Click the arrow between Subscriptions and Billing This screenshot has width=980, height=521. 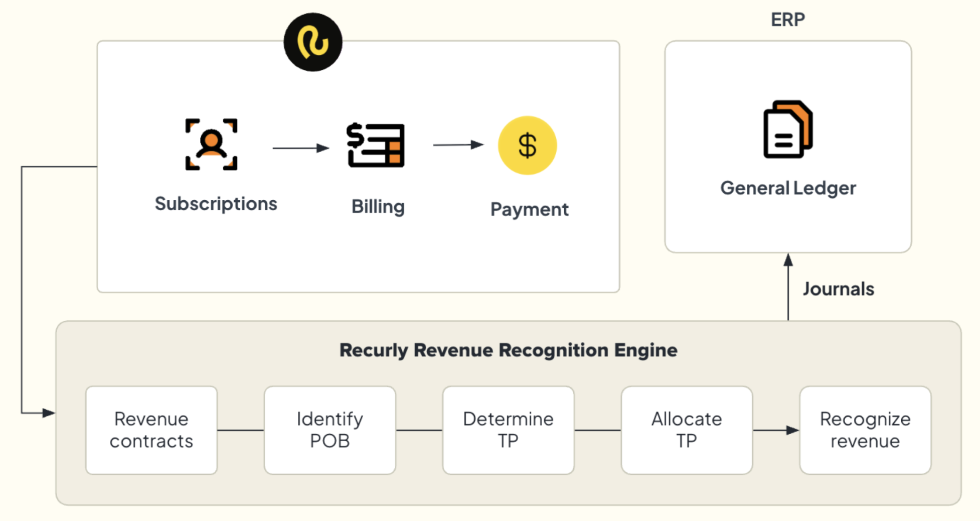point(301,148)
